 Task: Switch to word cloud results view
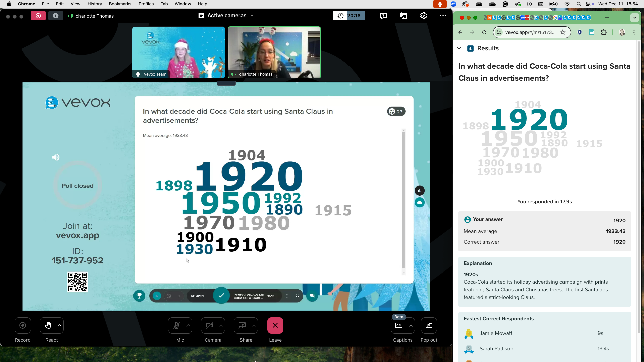click(420, 202)
